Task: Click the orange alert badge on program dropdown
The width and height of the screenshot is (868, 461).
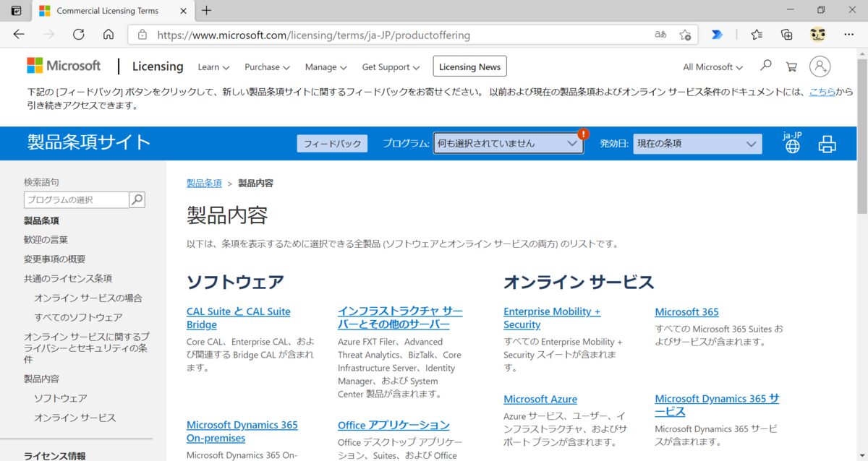Action: tap(583, 134)
